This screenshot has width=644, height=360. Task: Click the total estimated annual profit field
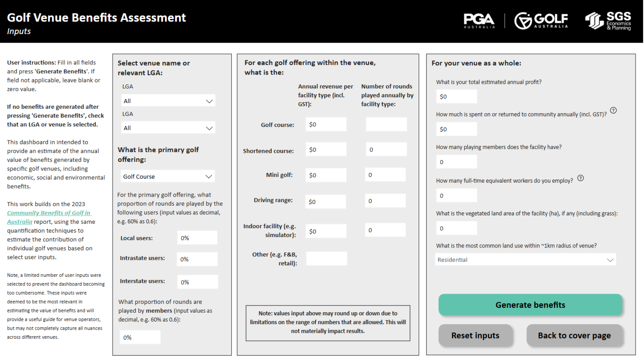[x=456, y=96]
